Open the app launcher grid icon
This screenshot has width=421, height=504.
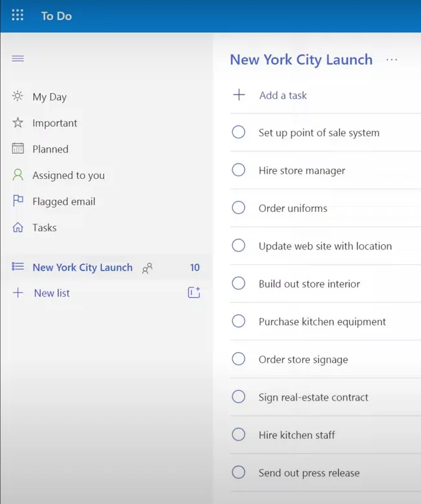[x=17, y=15]
